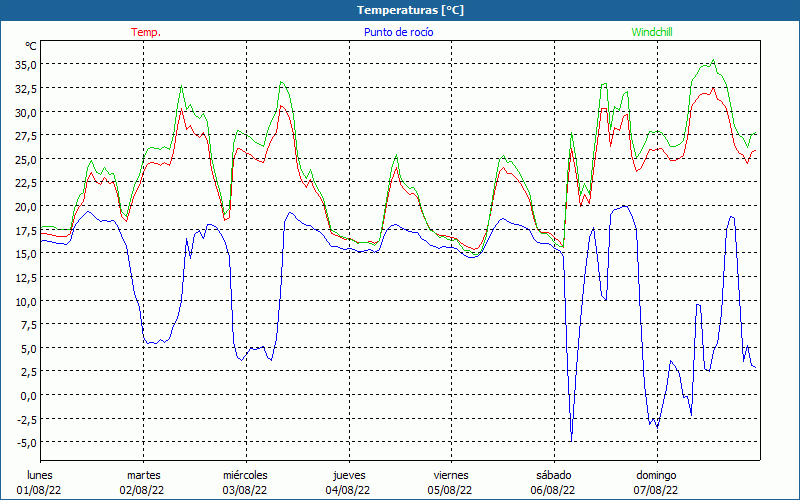800x500 pixels.
Task: Click the red Temp. peak on miércoles
Action: coord(281,106)
